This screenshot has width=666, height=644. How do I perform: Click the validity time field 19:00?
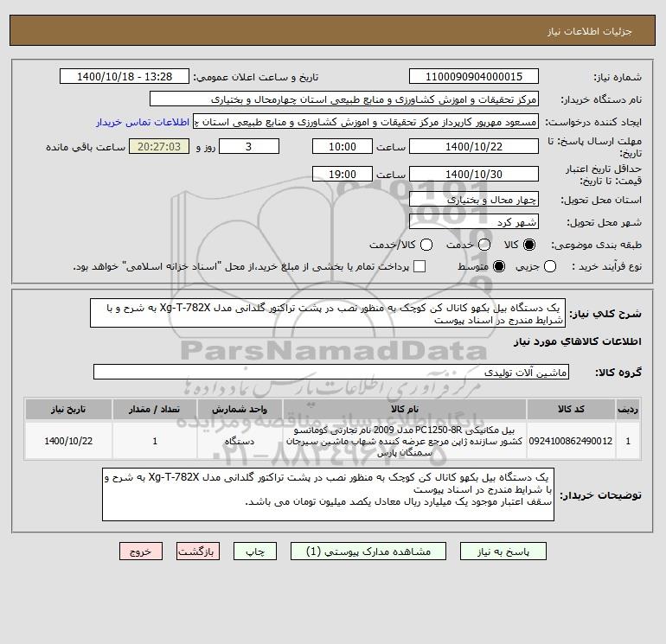pos(343,174)
